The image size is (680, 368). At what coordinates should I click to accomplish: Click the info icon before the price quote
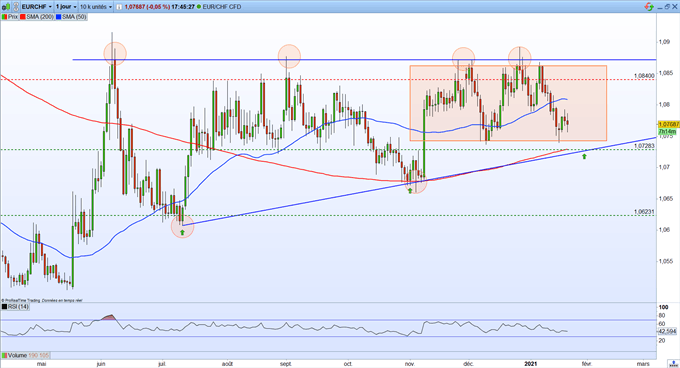[119, 7]
